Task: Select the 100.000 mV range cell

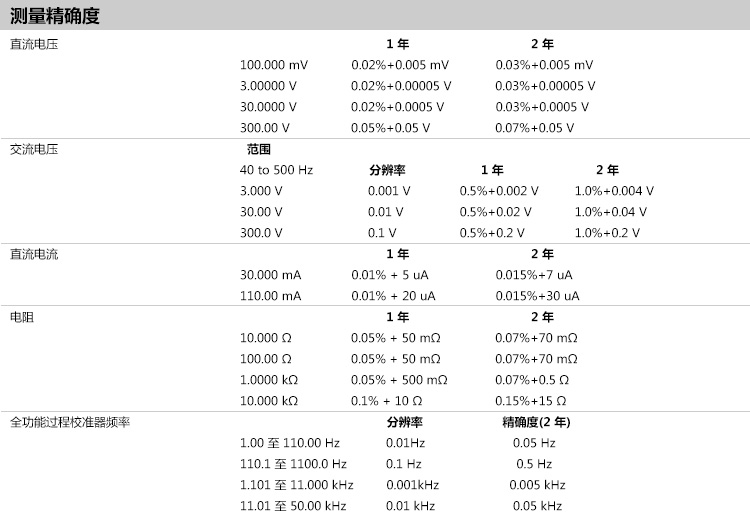Action: click(x=274, y=65)
